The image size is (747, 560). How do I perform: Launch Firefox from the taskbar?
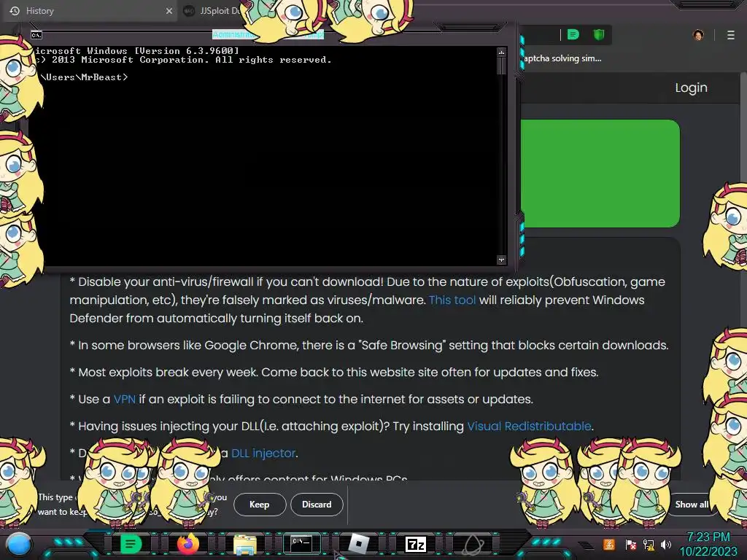(x=187, y=544)
